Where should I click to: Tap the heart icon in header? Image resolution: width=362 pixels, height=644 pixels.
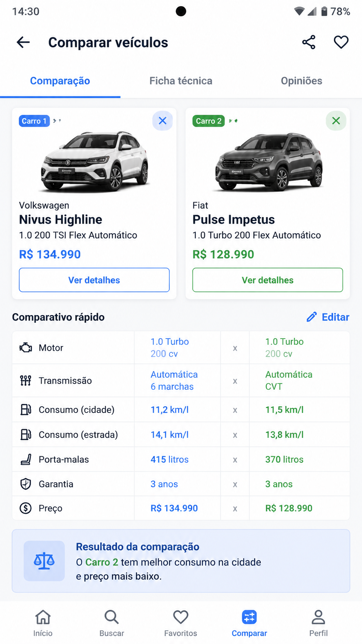[x=341, y=42]
